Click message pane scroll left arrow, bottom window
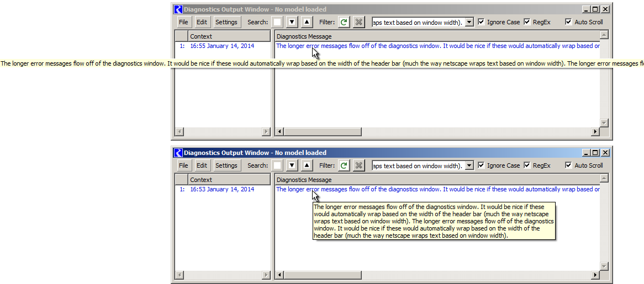Screen dimensions: 644x284 279,275
